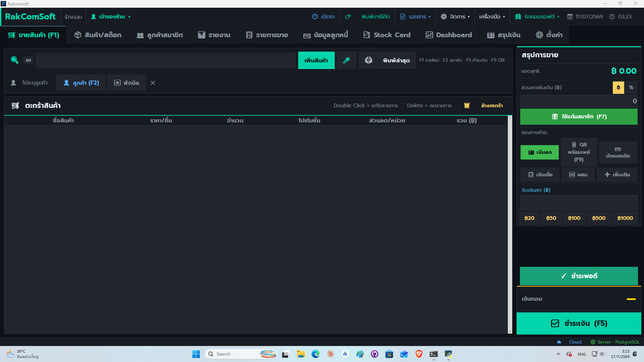
Task: Expand the เอกสาร dropdown menu
Action: click(415, 16)
